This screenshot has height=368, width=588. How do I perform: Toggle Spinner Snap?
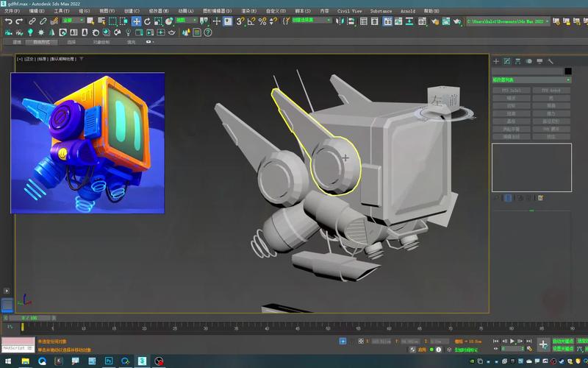pos(273,21)
